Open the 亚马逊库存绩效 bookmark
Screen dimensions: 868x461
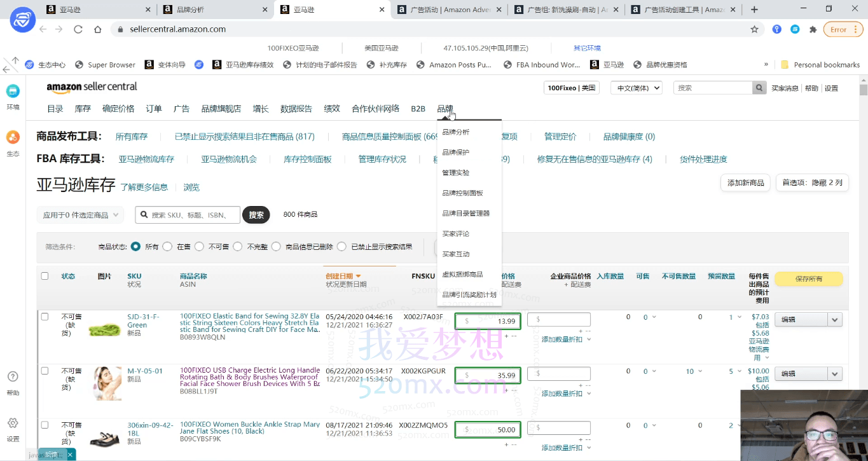pos(243,65)
